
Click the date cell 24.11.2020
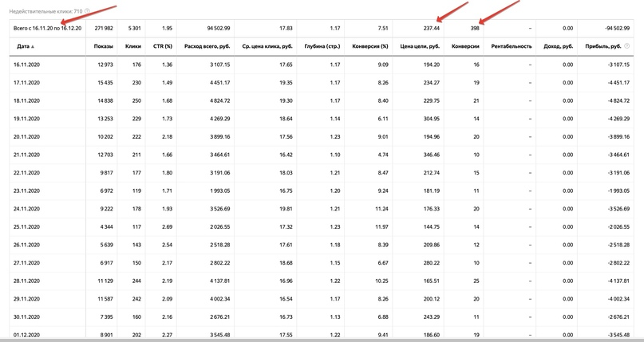pyautogui.click(x=26, y=209)
